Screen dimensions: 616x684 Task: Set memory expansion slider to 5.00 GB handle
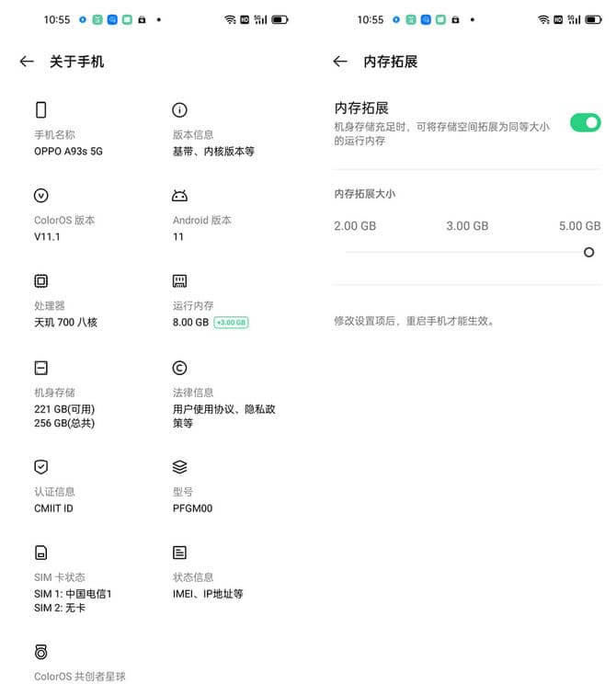[x=589, y=252]
